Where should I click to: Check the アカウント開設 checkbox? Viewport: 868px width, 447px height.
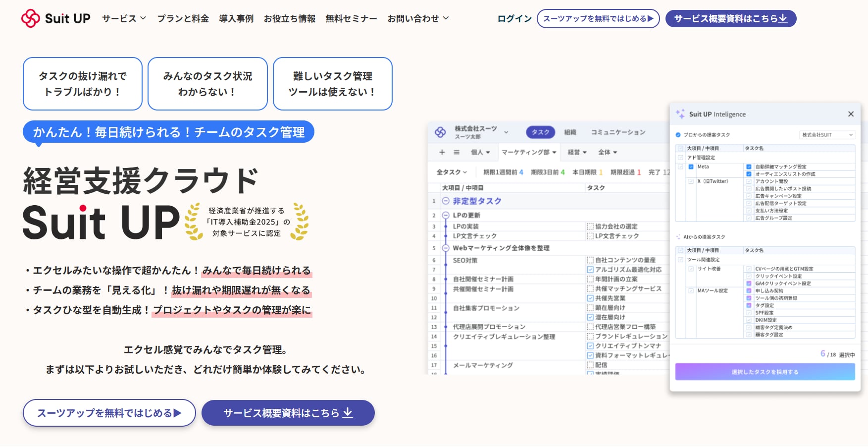point(749,181)
